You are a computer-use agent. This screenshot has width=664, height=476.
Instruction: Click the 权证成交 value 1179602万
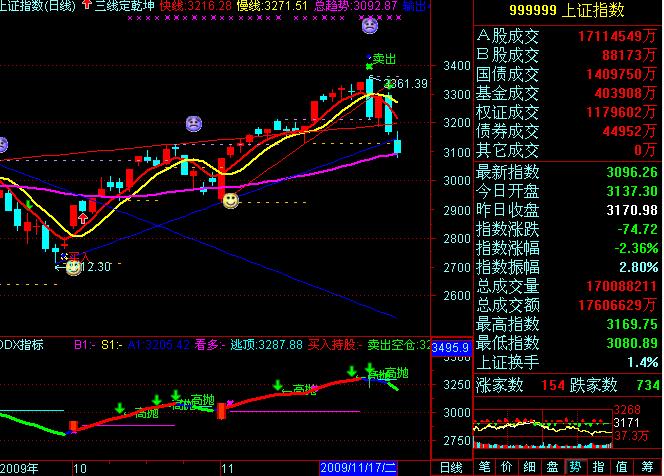621,113
